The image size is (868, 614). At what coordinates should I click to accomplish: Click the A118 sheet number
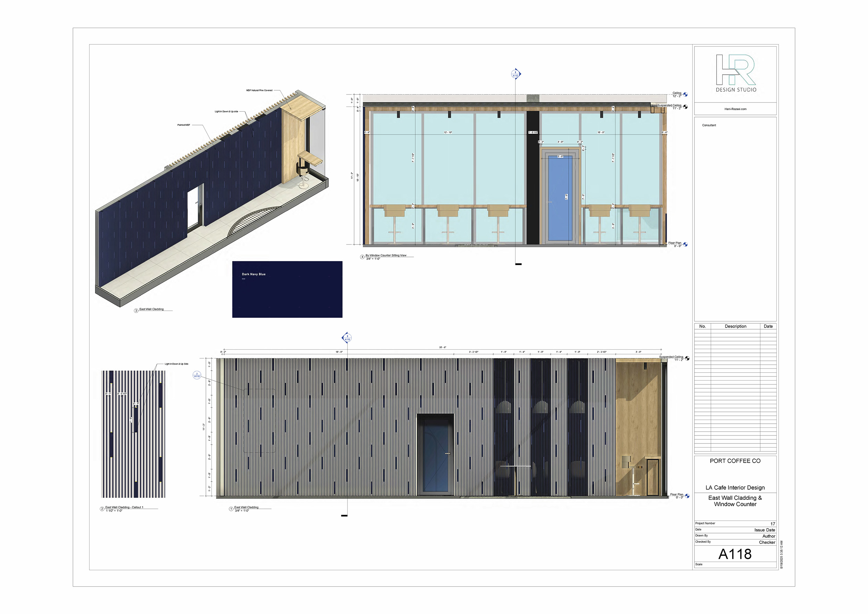(x=735, y=554)
